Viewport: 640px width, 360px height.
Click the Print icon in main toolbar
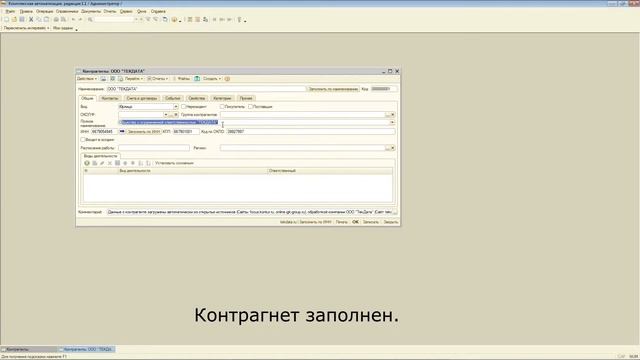tap(56, 20)
